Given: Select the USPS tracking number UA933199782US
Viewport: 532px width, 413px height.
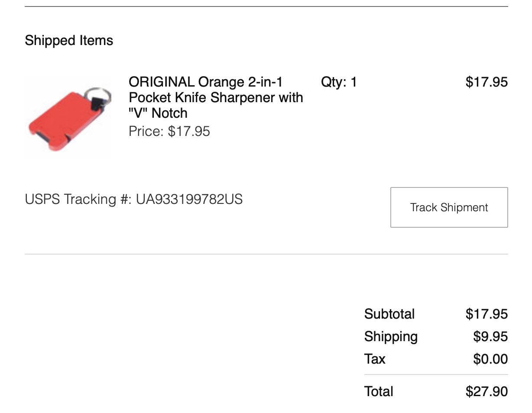Looking at the screenshot, I should pos(189,199).
